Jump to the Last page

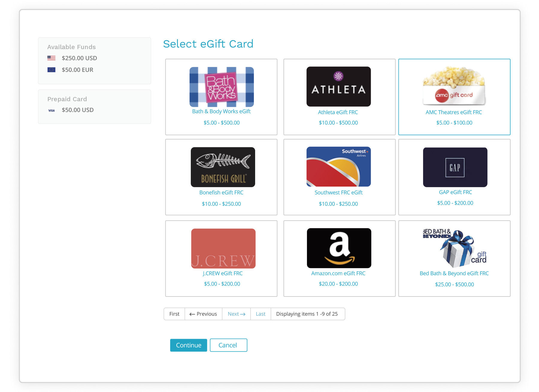[260, 314]
